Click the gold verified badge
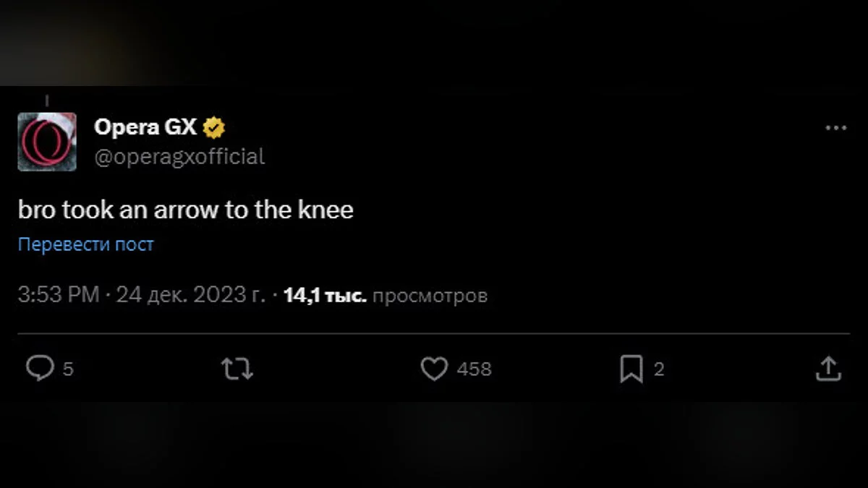Image resolution: width=868 pixels, height=488 pixels. click(214, 128)
